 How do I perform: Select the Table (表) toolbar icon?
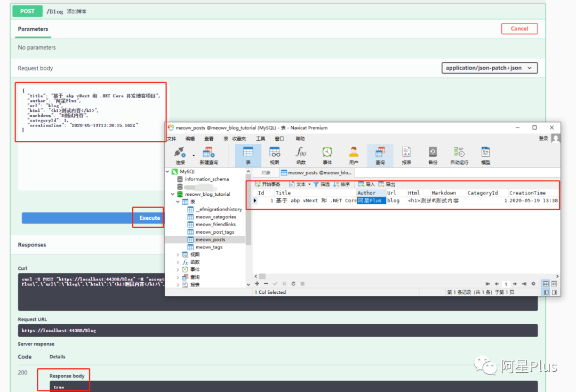coord(248,155)
